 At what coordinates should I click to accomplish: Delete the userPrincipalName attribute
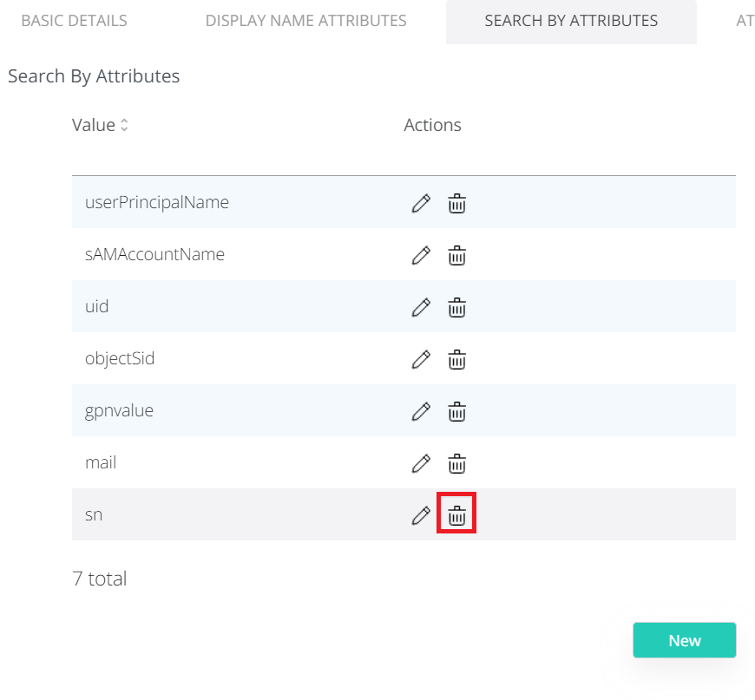coord(456,204)
